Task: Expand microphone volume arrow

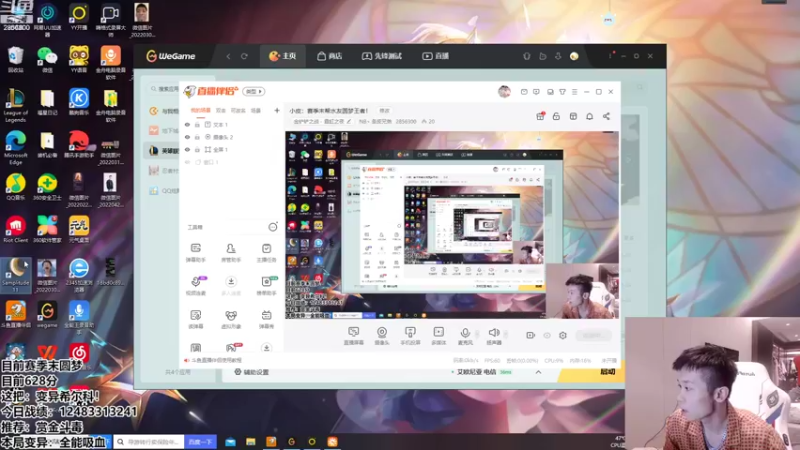Action: coord(478,335)
